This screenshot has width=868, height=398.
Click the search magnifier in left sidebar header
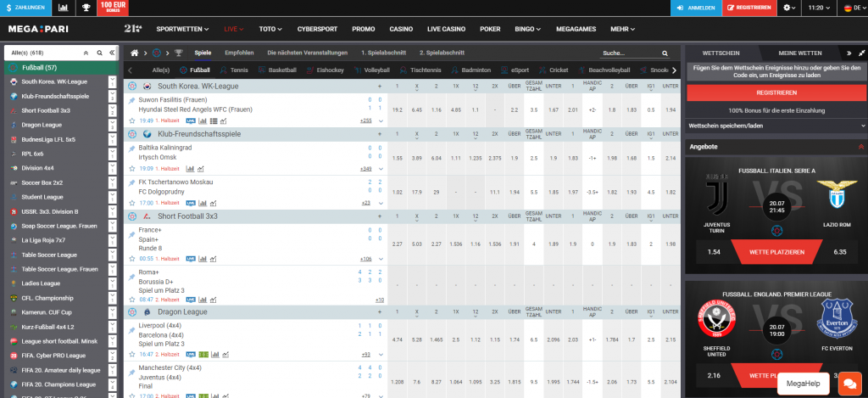tap(100, 53)
